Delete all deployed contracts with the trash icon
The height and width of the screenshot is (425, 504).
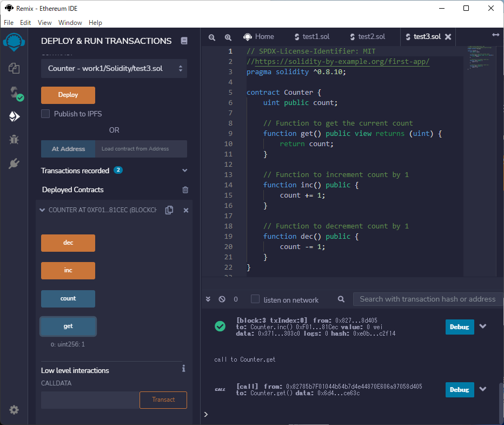185,190
